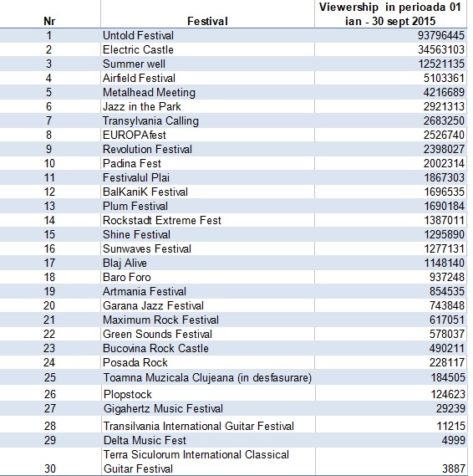The image size is (473, 476).
Task: Select the Summer well row name
Action: 134,64
